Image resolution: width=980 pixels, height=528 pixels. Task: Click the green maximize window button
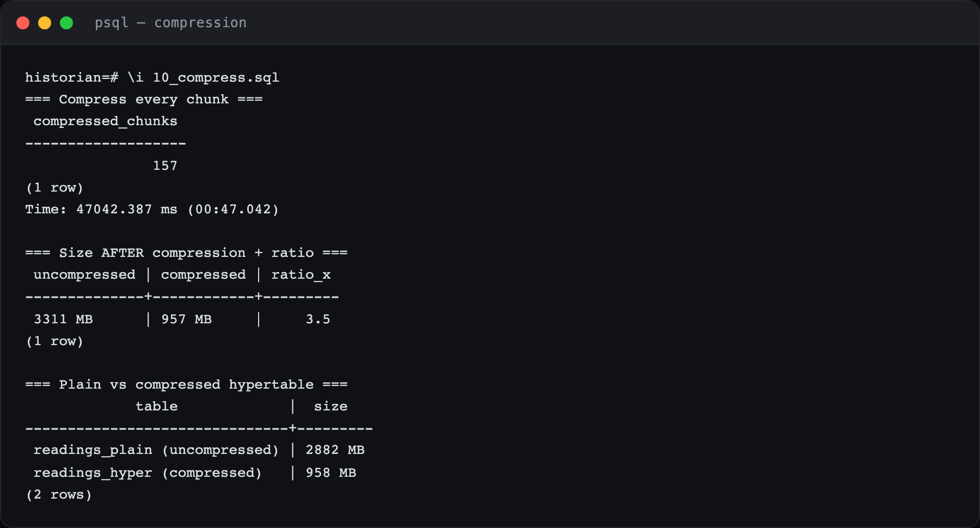tap(66, 23)
